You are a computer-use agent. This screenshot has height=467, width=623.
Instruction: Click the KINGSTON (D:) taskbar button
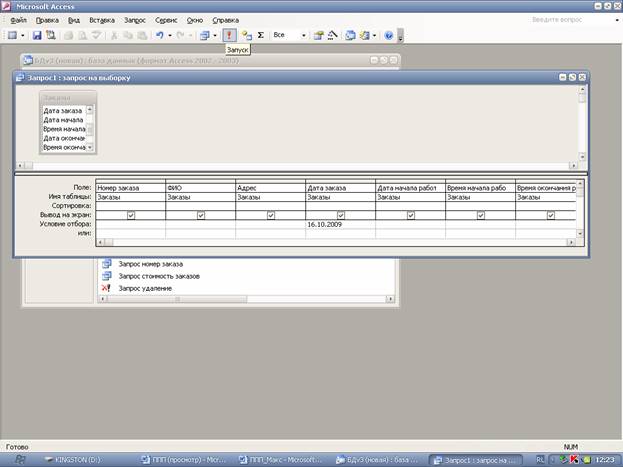(82, 458)
